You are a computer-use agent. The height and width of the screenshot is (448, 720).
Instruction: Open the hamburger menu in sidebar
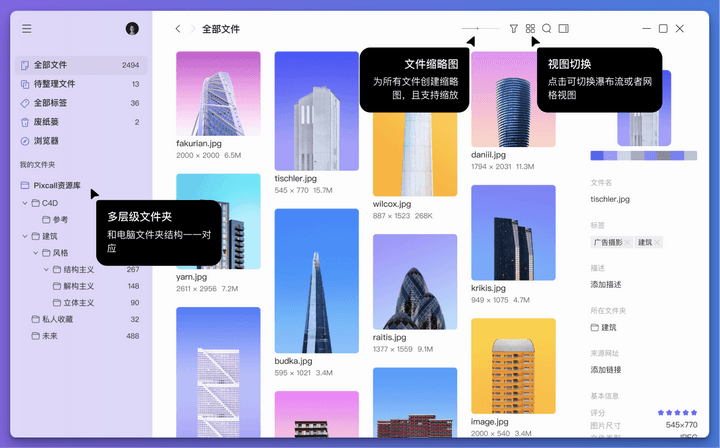pos(27,28)
